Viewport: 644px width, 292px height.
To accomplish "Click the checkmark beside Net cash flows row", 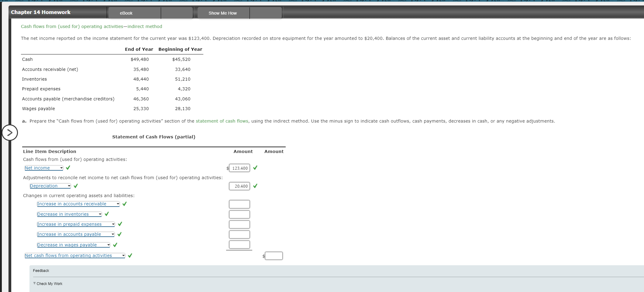I will (x=130, y=255).
